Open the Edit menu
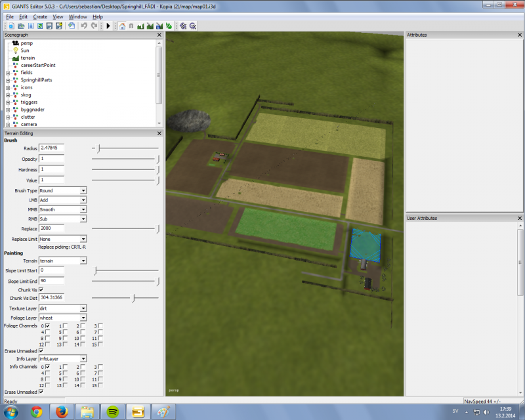Screen dimensions: 525x420 23,17
